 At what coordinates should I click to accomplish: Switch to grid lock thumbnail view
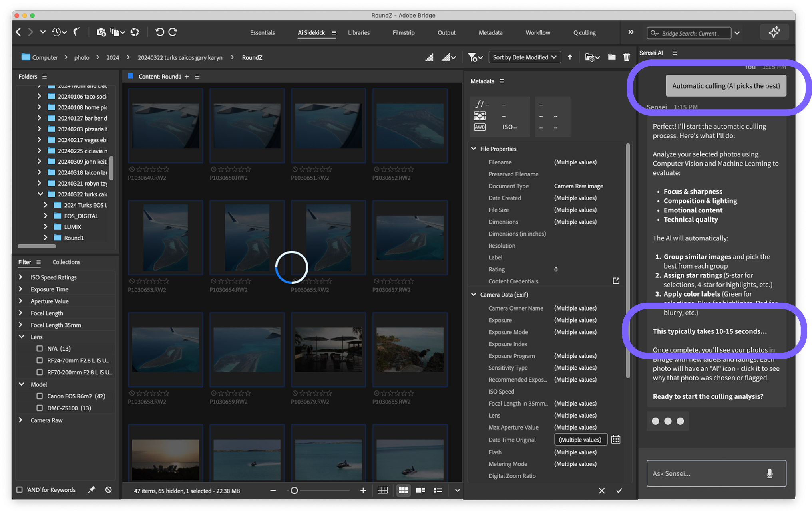tap(382, 490)
